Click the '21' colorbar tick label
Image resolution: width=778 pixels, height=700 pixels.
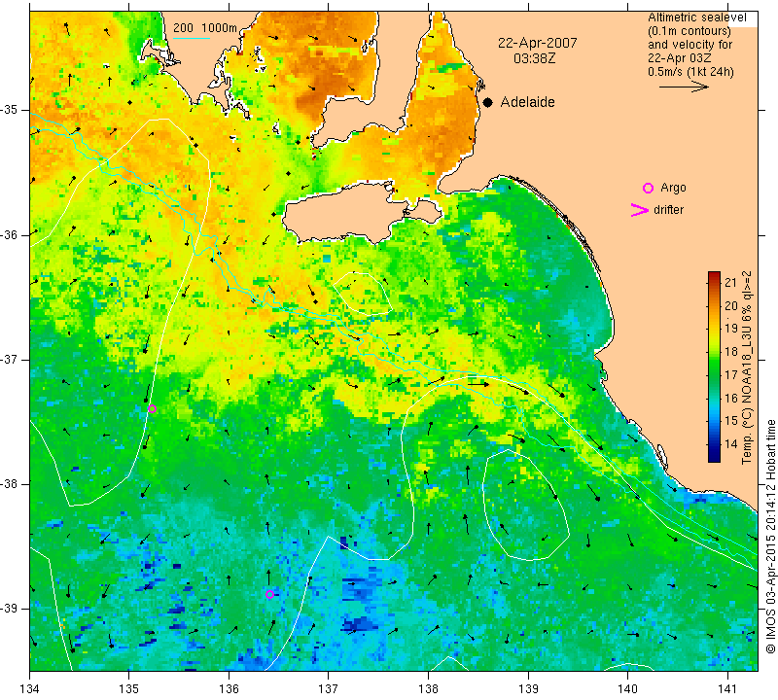pyautogui.click(x=731, y=283)
